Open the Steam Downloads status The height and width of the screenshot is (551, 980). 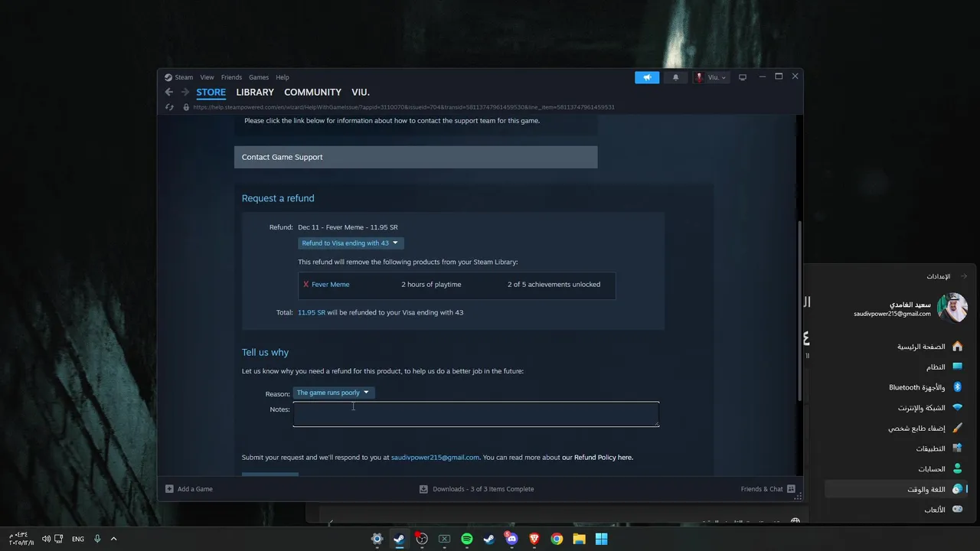click(x=476, y=489)
